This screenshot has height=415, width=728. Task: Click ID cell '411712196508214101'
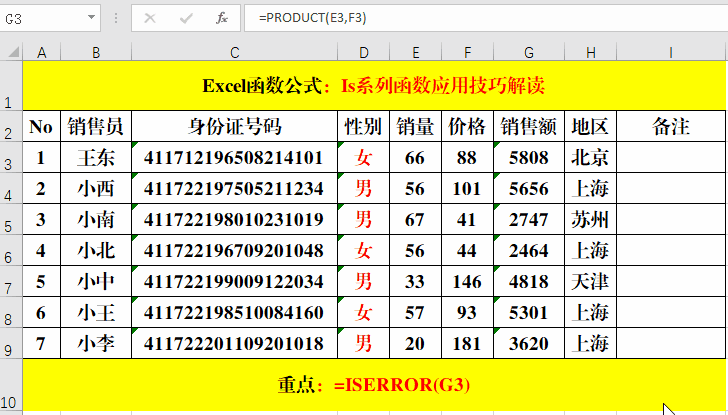coord(234,157)
